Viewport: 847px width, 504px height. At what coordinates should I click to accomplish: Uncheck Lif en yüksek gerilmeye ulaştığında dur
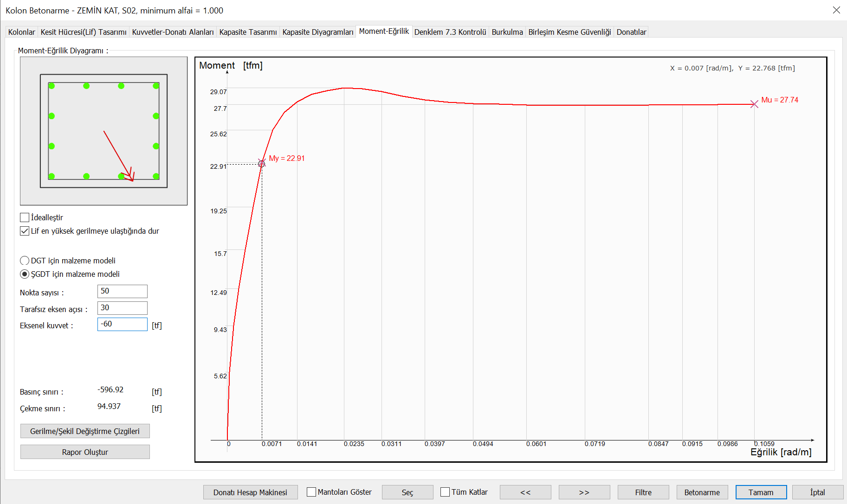tap(25, 231)
